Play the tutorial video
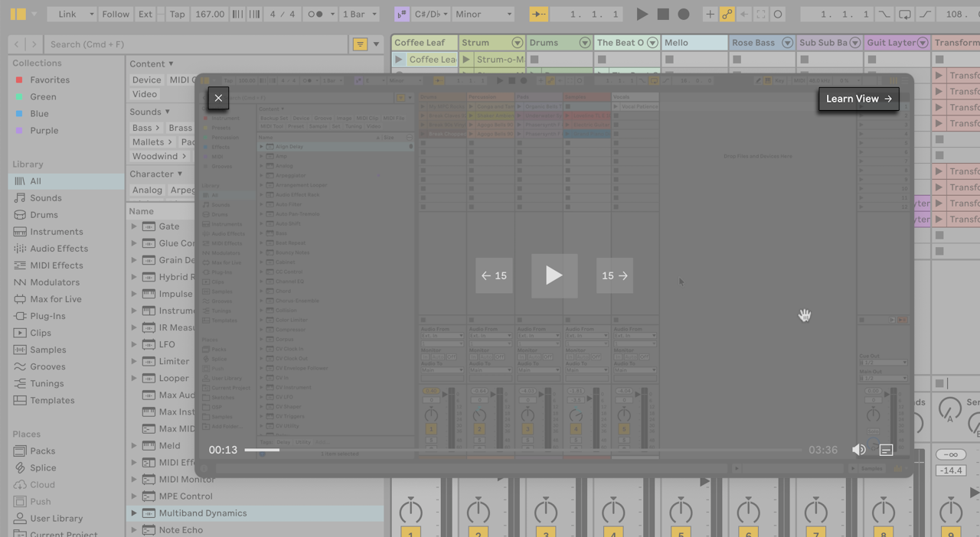Screen dimensions: 980x537 554,275
